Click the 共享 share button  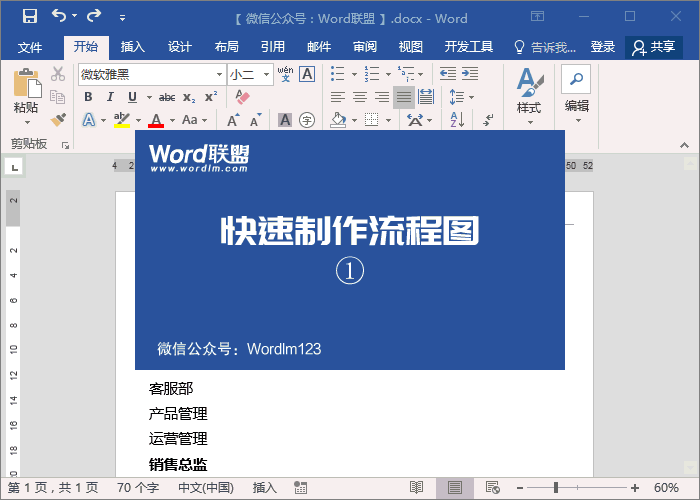654,47
